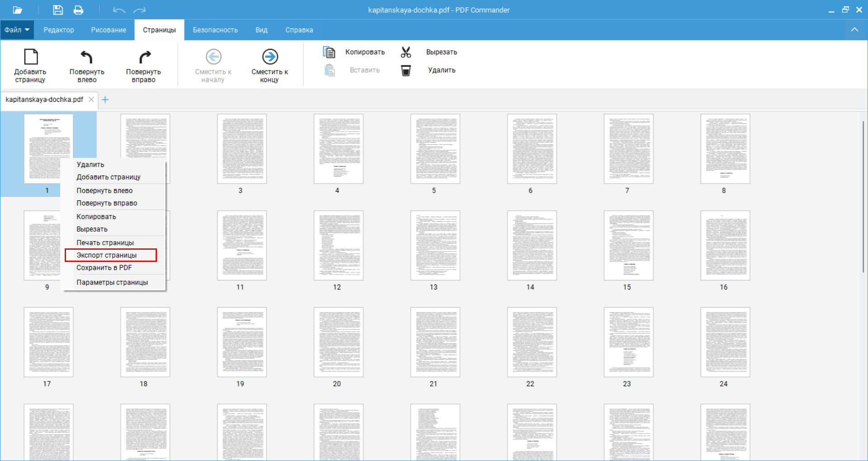Click the Копировать label in ribbon
Screen dimensions: 868x461
365,52
